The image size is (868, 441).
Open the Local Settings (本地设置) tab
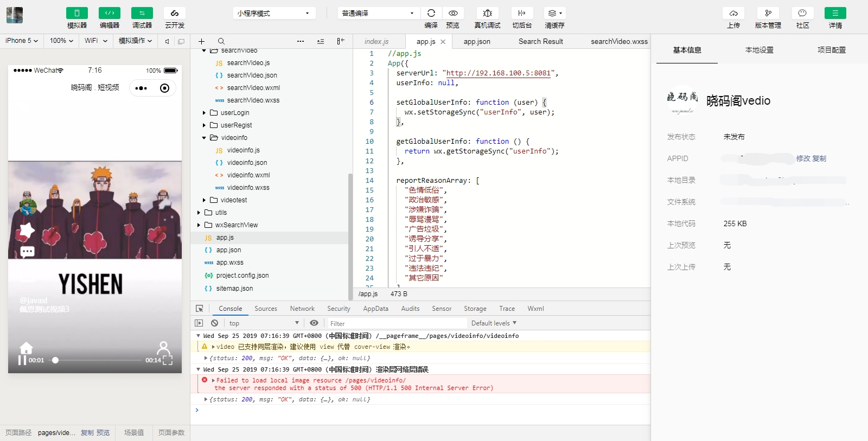pos(759,50)
